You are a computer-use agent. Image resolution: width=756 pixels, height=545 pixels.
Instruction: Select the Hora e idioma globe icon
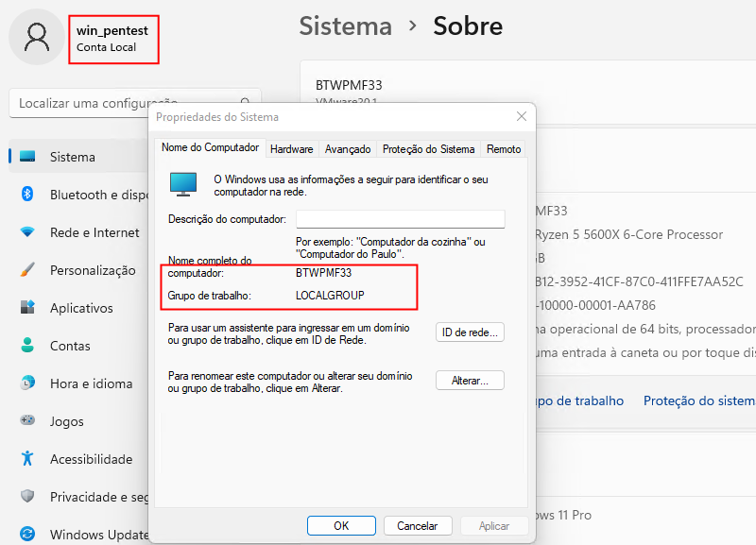(x=28, y=383)
